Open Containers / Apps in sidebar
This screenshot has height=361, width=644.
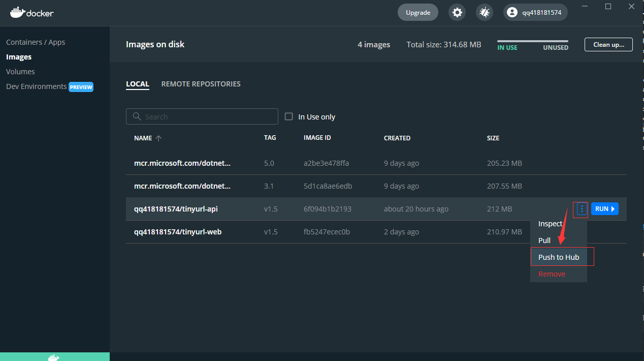click(36, 42)
